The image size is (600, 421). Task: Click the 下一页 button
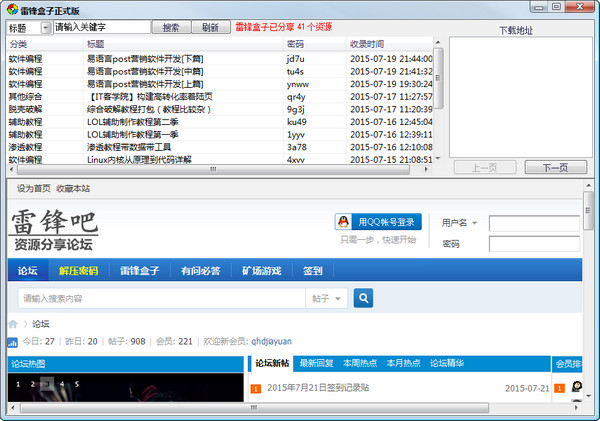556,167
